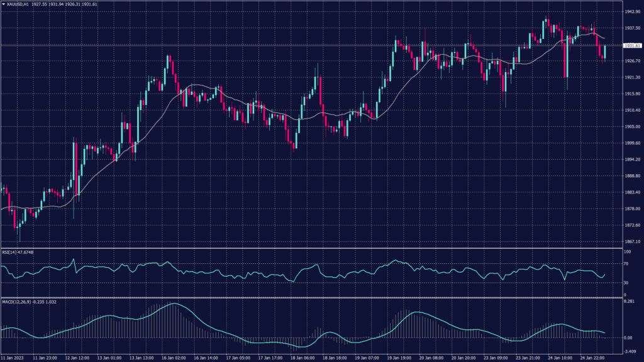This screenshot has height=362, width=644.
Task: Click the divider between RSI and MACD panels
Action: coord(308,297)
